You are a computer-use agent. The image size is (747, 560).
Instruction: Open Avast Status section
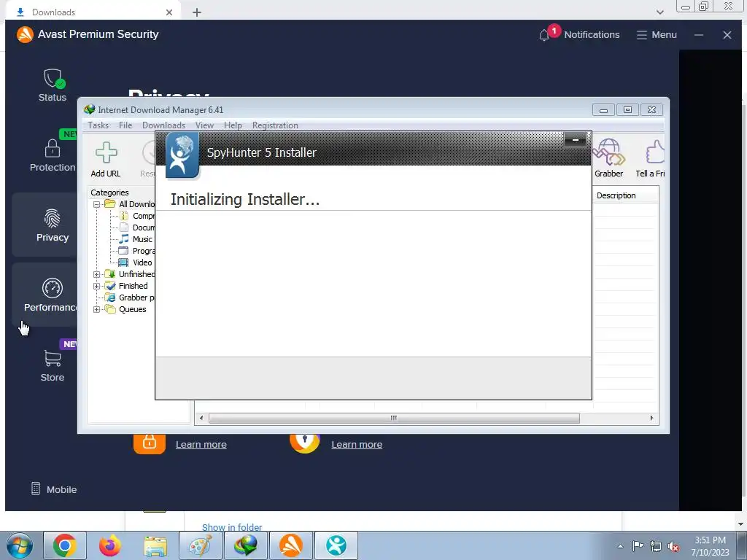[x=53, y=86]
